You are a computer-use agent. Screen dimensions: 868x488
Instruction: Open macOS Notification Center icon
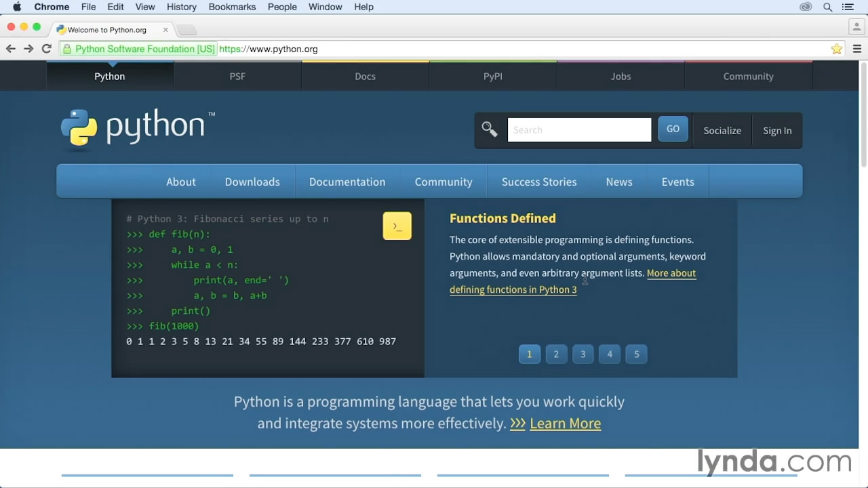click(848, 7)
